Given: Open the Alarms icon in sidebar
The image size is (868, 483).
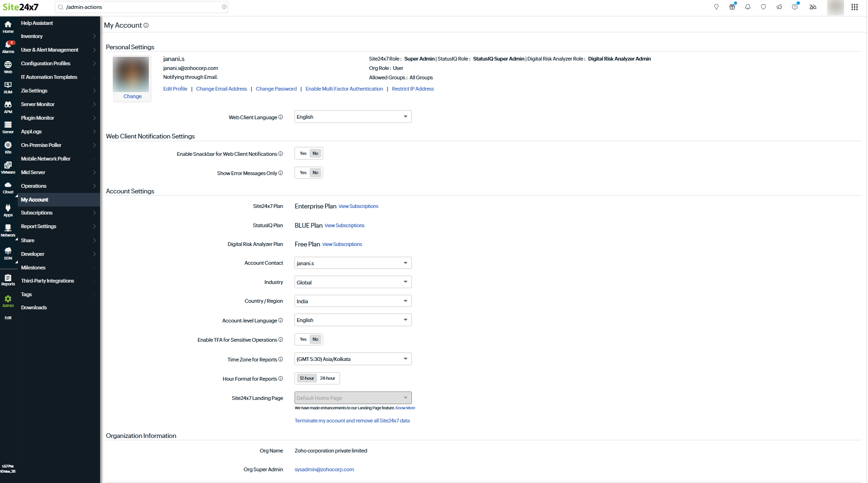Looking at the screenshot, I should pyautogui.click(x=8, y=46).
